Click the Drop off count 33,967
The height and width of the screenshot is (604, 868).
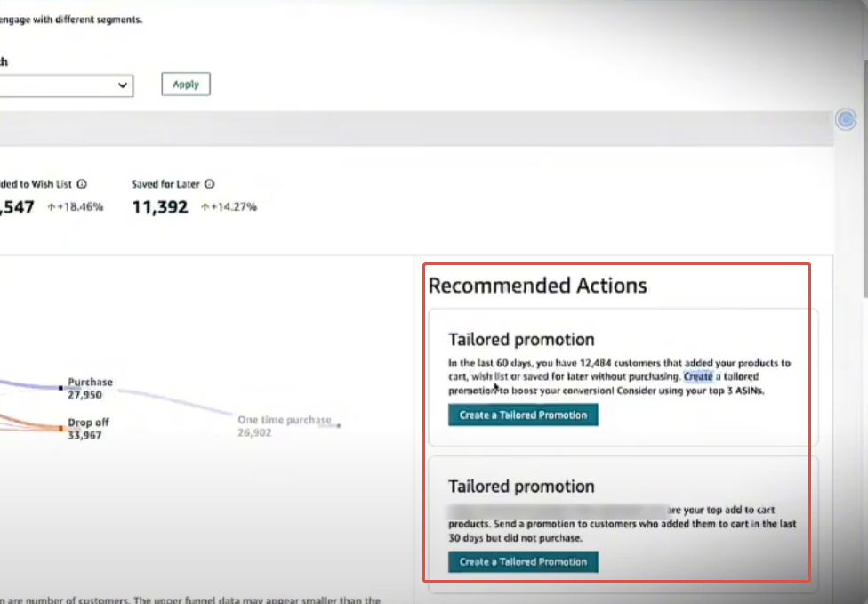click(87, 436)
